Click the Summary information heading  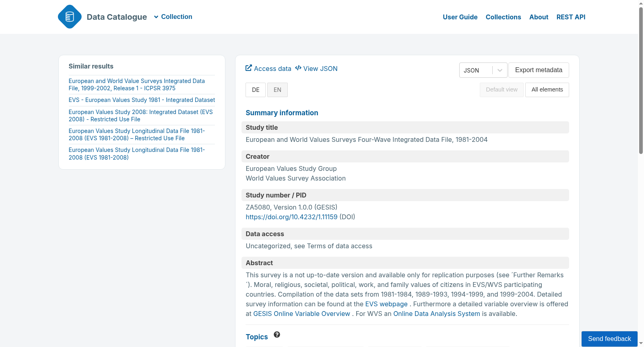point(282,113)
